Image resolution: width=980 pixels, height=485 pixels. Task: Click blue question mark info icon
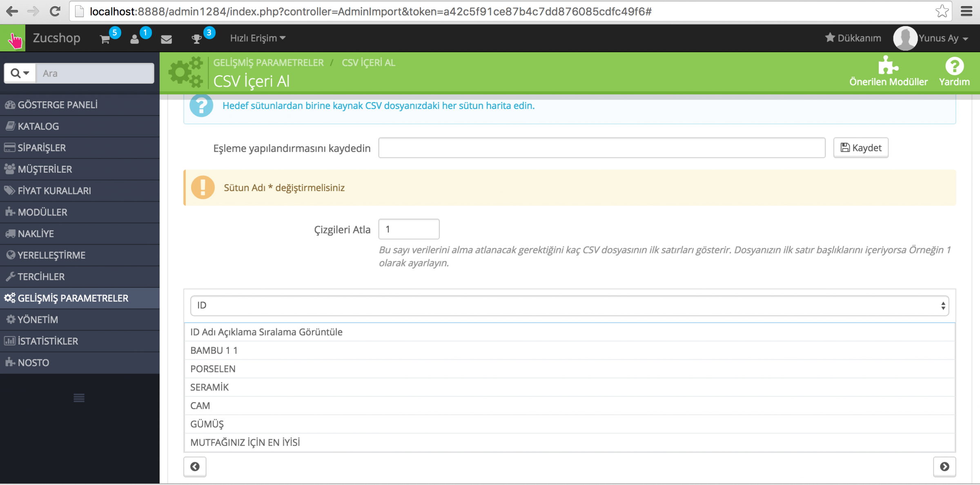[x=201, y=105]
